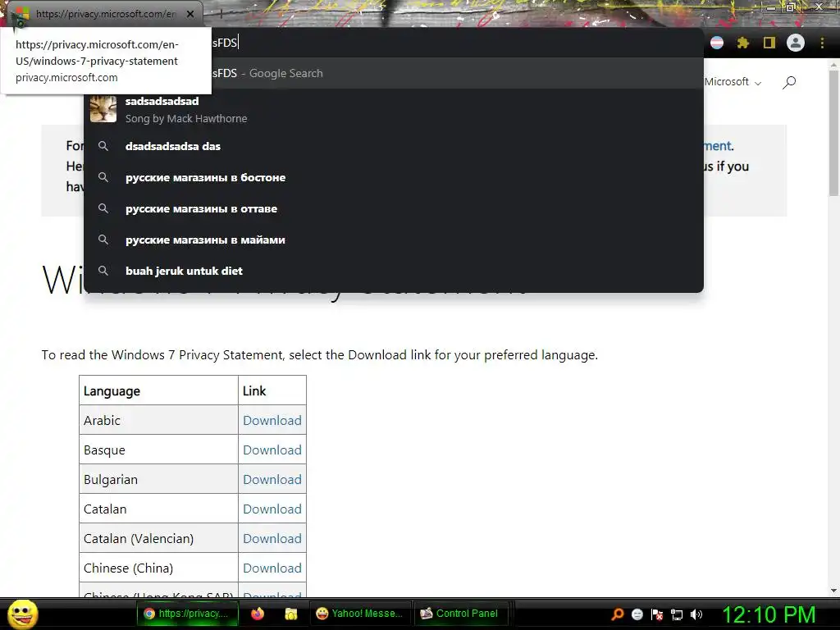Click the Bulgarian table cell
840x630 pixels.
point(158,479)
